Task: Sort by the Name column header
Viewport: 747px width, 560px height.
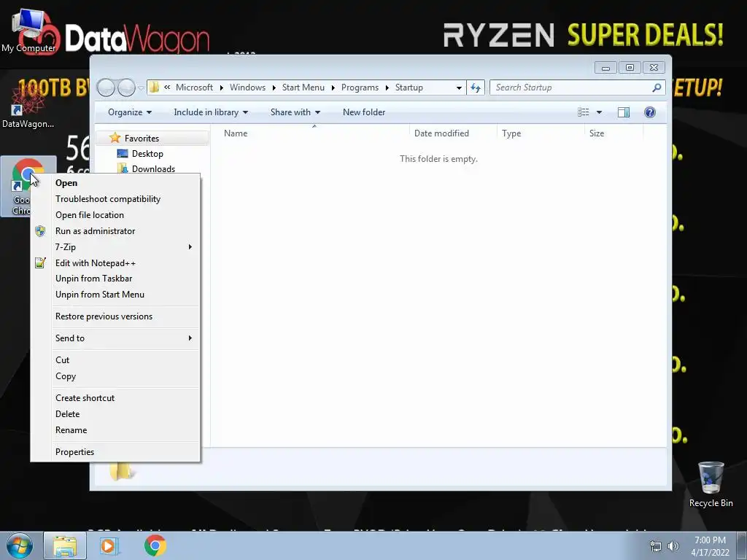Action: 314,133
